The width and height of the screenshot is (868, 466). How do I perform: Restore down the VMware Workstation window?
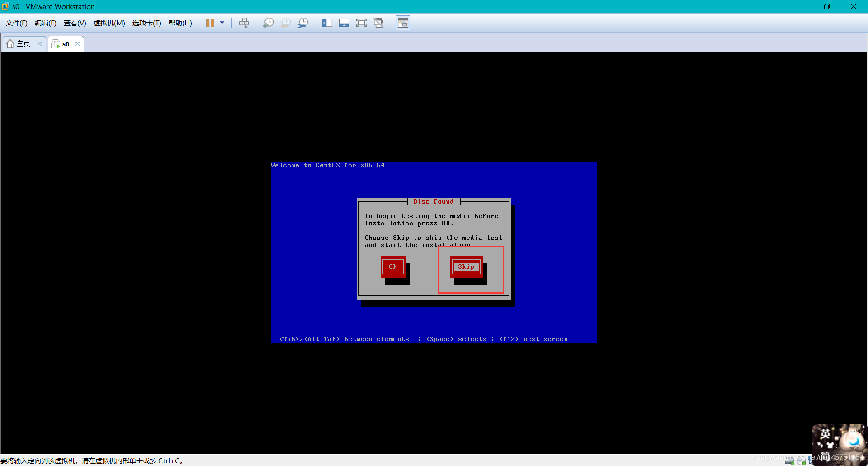point(827,6)
